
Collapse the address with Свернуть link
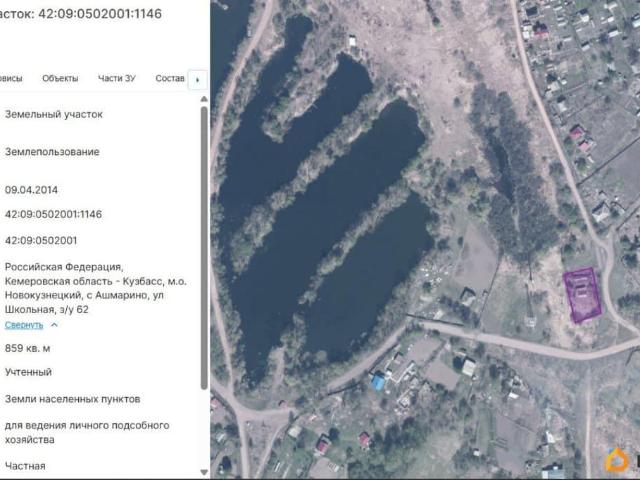pyautogui.click(x=24, y=325)
